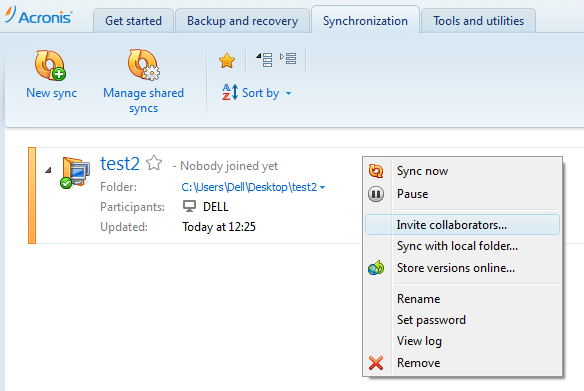The width and height of the screenshot is (584, 391).
Task: Click the Manage shared syncs label
Action: coord(143,100)
